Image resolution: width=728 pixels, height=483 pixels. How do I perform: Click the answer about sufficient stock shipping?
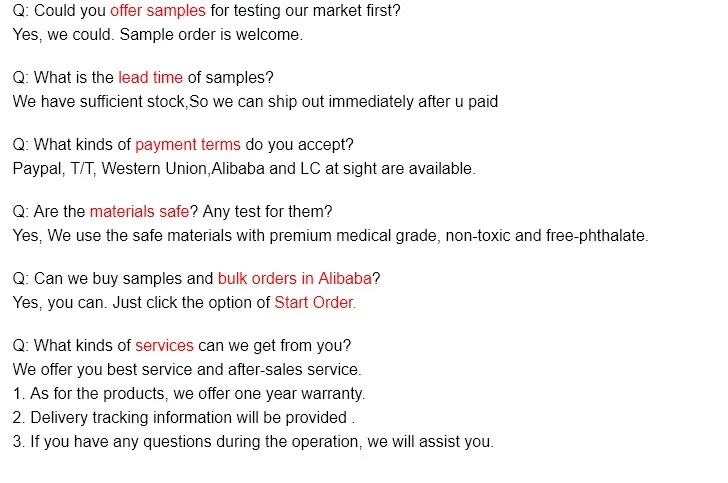click(x=255, y=101)
